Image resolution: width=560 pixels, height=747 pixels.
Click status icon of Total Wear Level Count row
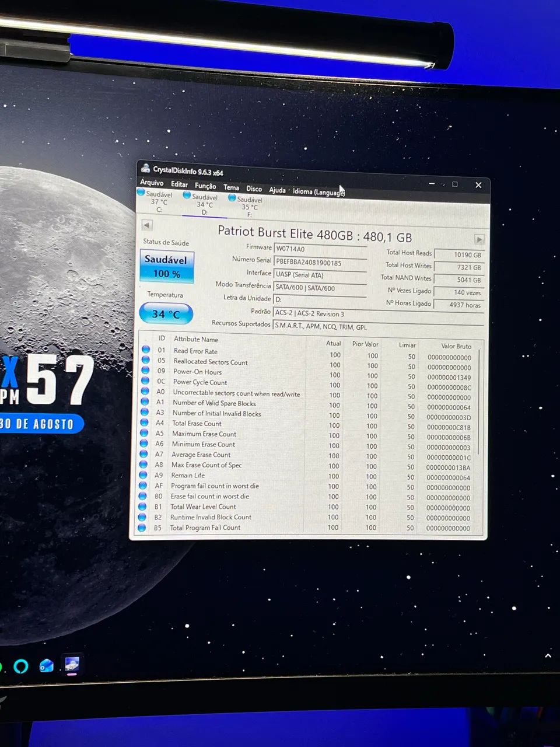[142, 507]
